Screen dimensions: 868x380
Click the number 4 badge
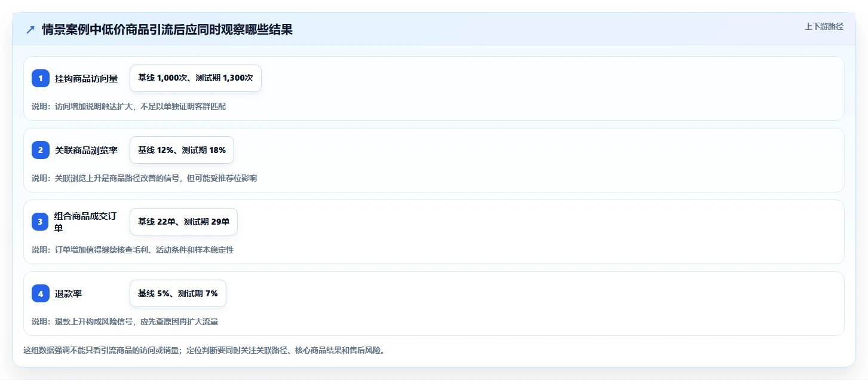pyautogui.click(x=41, y=293)
